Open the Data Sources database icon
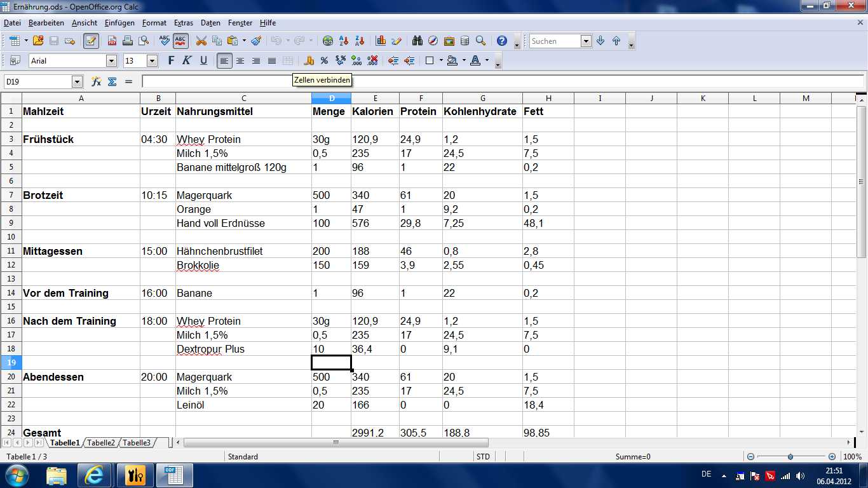 tap(465, 41)
